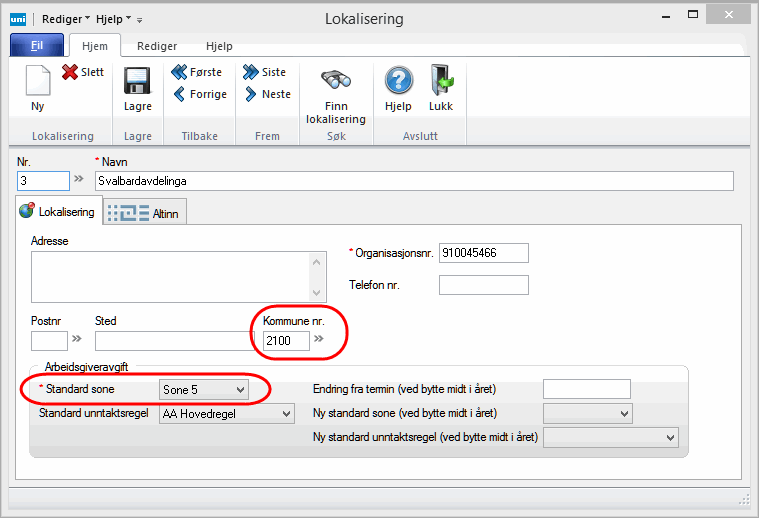759x518 pixels.
Task: Advance to the Neste record
Action: click(251, 94)
